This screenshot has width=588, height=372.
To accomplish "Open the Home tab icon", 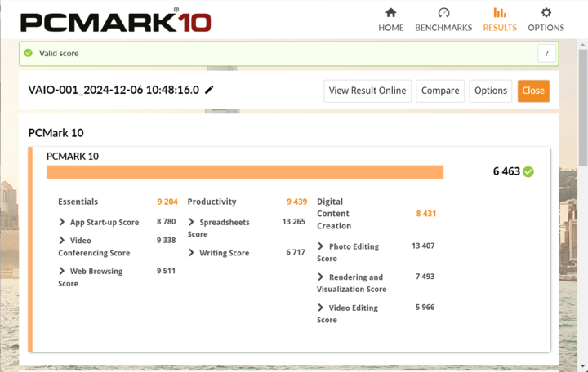I will (390, 13).
